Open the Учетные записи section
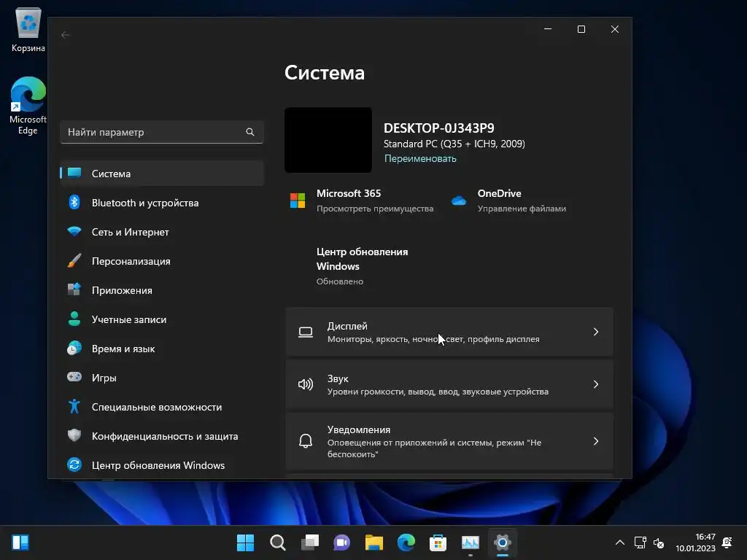 pos(162,319)
